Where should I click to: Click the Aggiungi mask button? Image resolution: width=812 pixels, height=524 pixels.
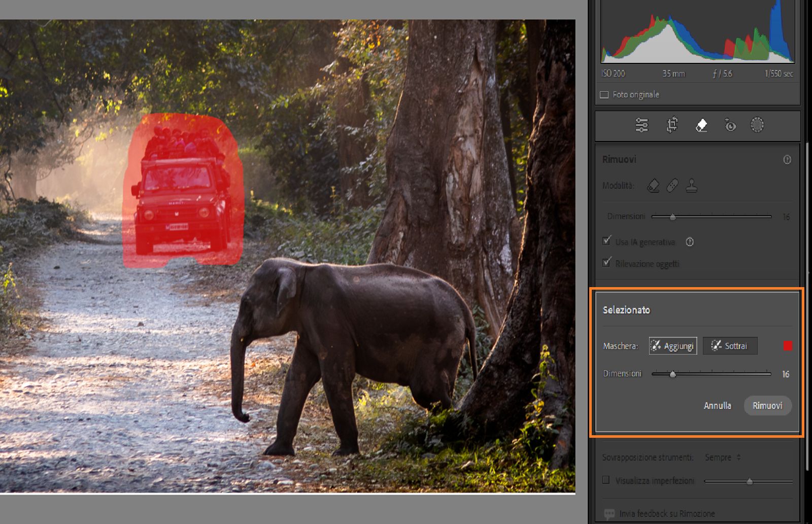tap(673, 346)
